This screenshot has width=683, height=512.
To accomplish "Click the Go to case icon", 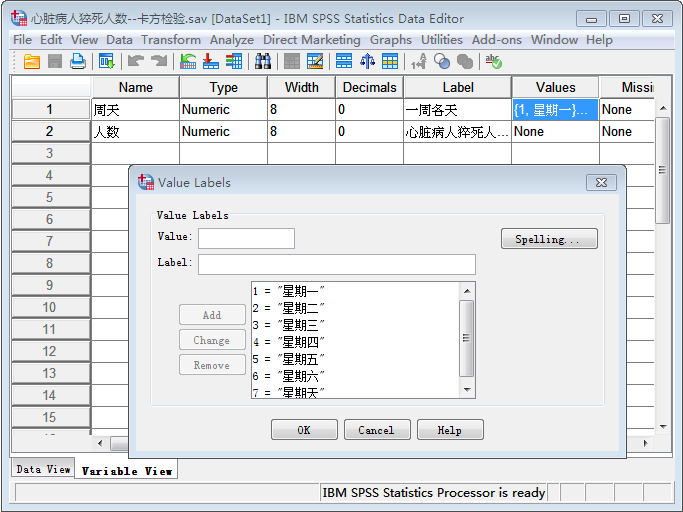I will [188, 62].
